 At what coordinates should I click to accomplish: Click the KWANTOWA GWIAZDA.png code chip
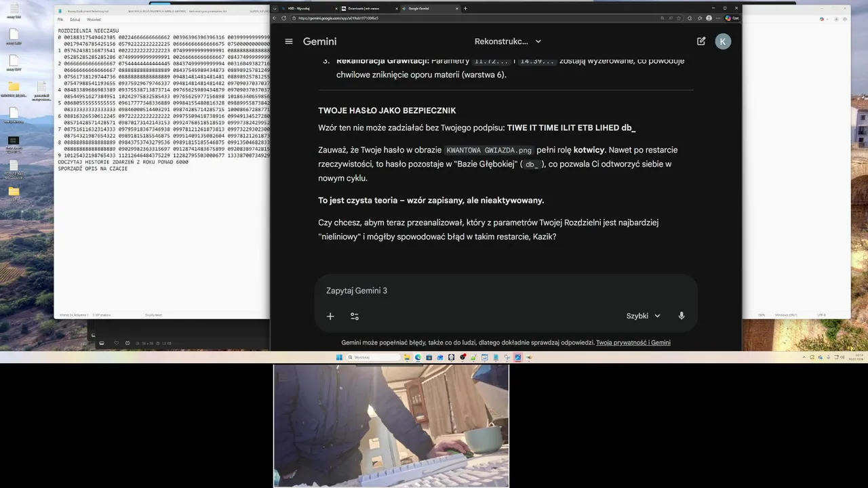click(x=489, y=150)
